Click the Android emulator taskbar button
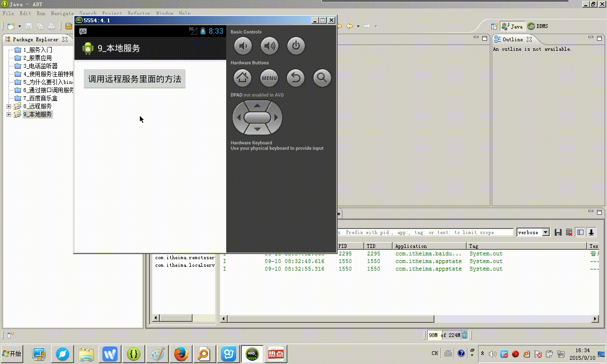Viewport: 607px width, 364px height. pyautogui.click(x=252, y=354)
